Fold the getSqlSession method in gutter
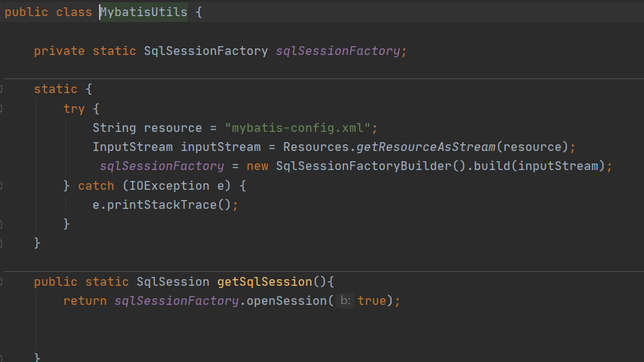 click(x=1, y=281)
